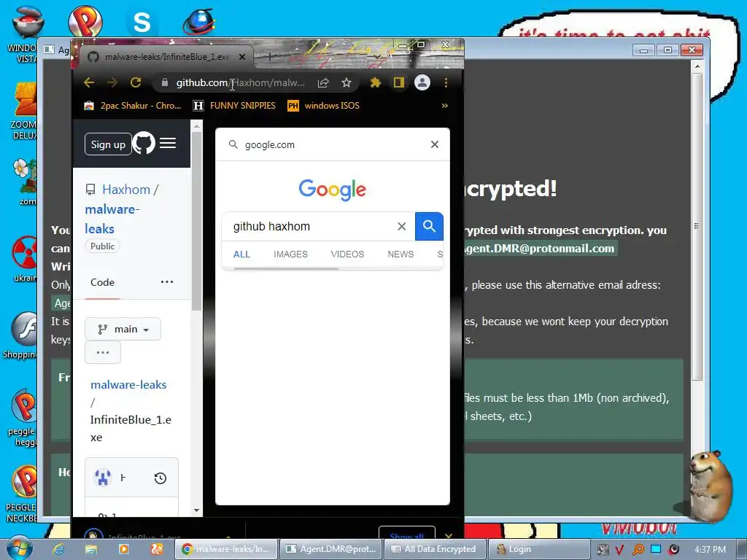Open Windows Explorer taskbar icon
The height and width of the screenshot is (560, 747).
click(x=91, y=549)
